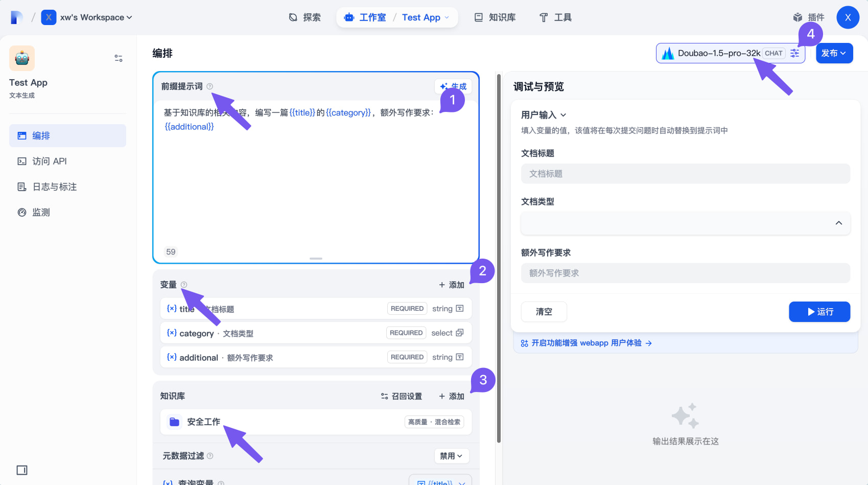
Task: Select the title variable row
Action: tap(316, 309)
